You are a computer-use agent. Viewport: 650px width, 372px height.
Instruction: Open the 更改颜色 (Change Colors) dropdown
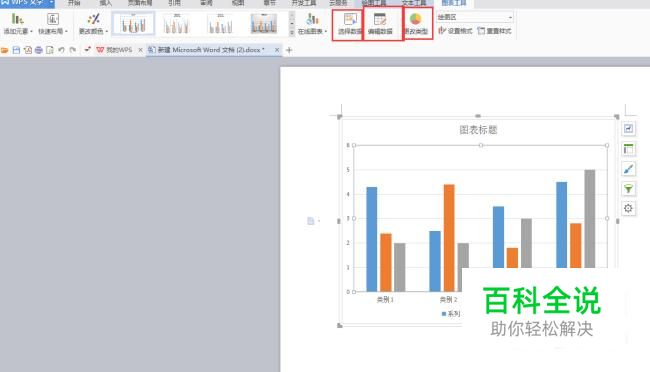tap(93, 24)
